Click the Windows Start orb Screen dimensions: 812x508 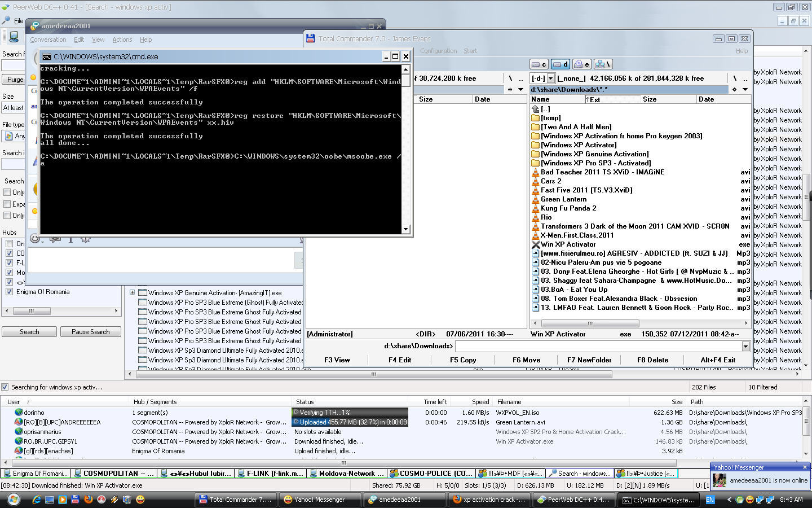[14, 500]
